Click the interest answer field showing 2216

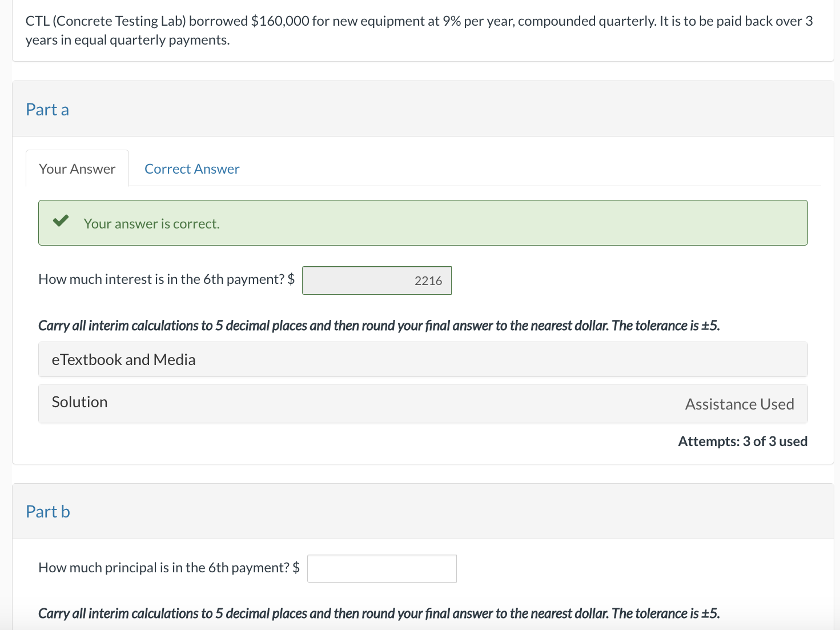click(377, 280)
